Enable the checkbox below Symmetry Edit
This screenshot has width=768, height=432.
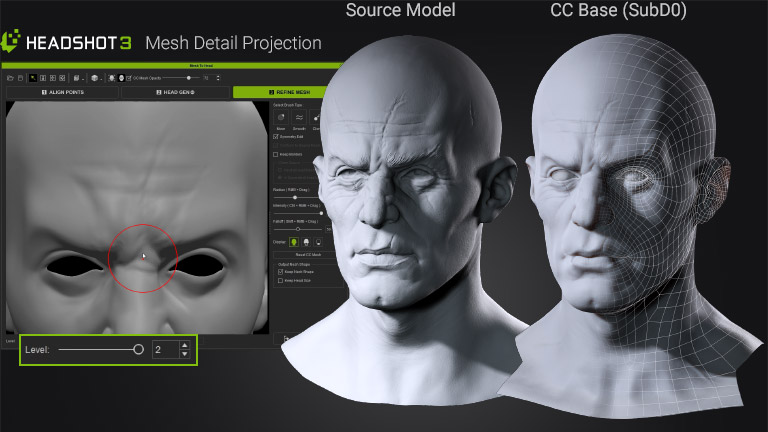coord(275,145)
